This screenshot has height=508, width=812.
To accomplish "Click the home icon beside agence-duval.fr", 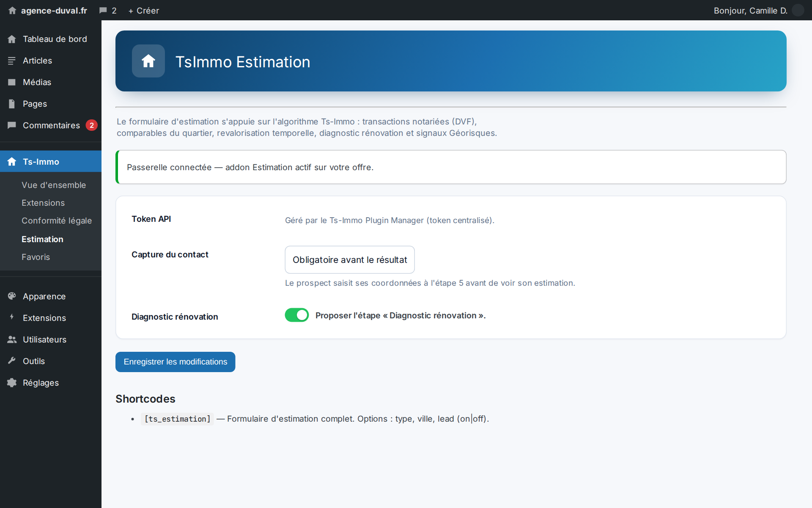I will (12, 11).
